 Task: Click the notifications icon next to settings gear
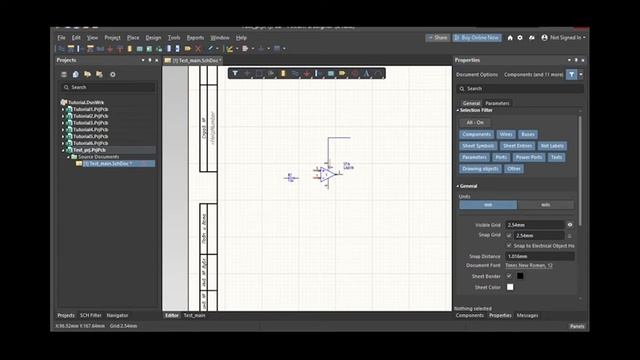tap(531, 38)
